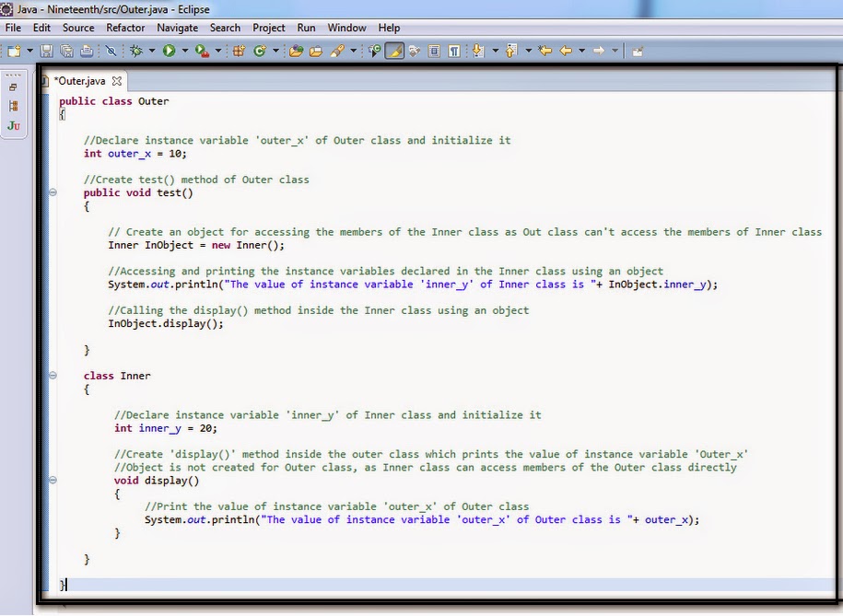Click 'Inner InObject = new Inner();' line
This screenshot has height=616, width=843.
click(196, 245)
